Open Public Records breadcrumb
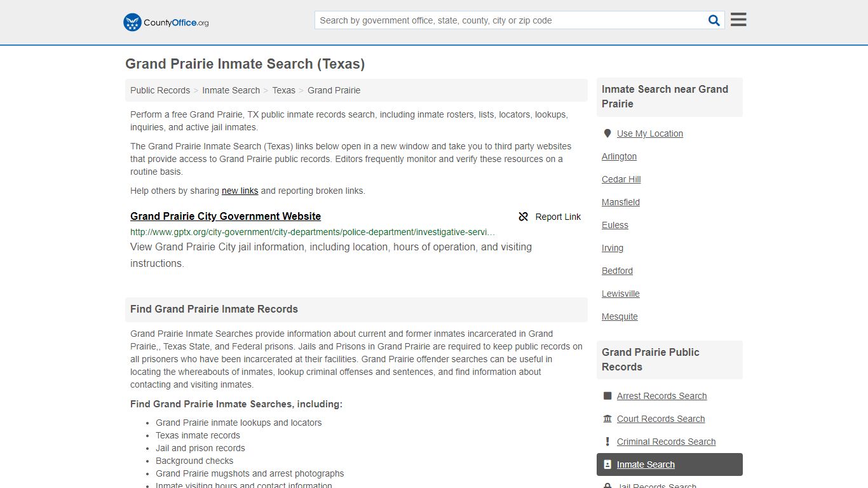868x488 pixels. coord(160,90)
